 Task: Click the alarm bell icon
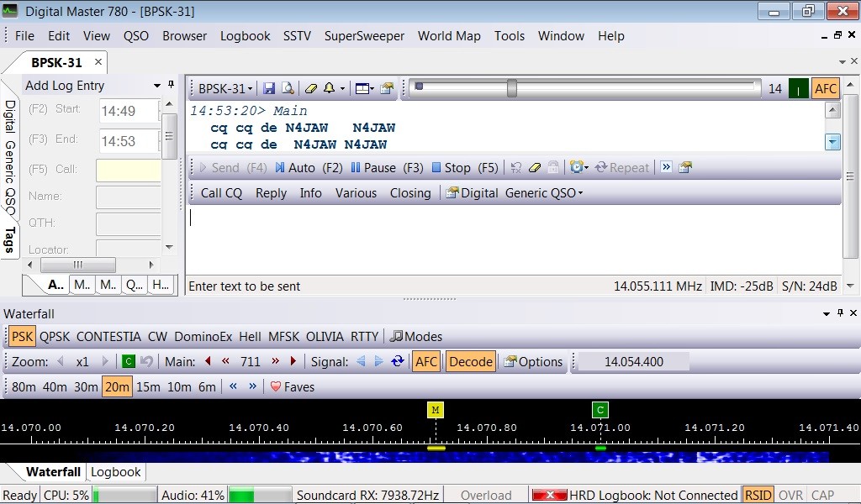point(330,88)
